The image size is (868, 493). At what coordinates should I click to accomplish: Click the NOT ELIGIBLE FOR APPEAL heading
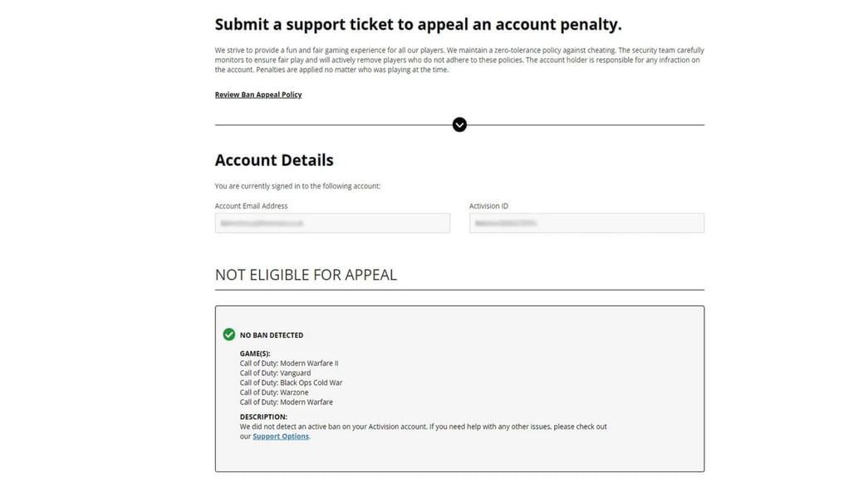306,275
